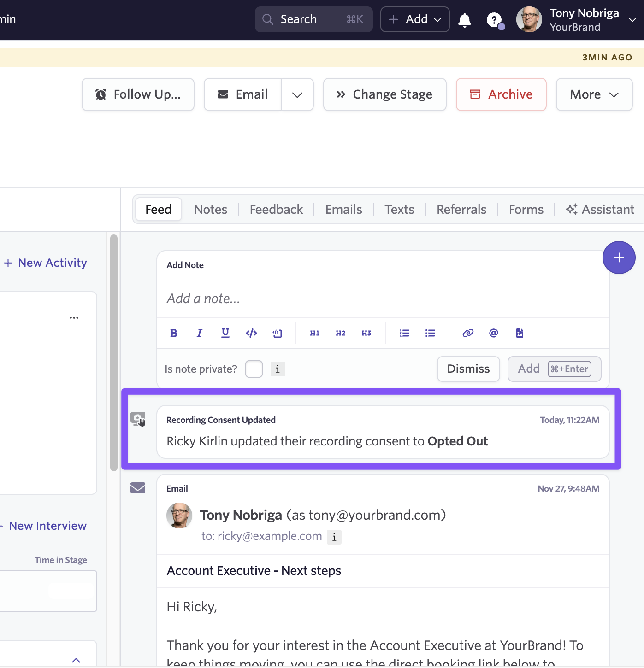The width and height of the screenshot is (644, 668).
Task: Toggle bold formatting in note editor
Action: (x=174, y=333)
